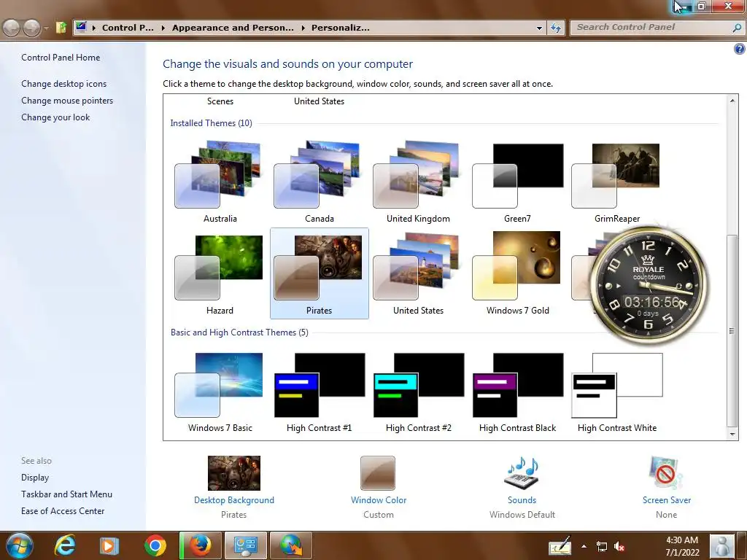Screen dimensions: 747x560
Task: Click the Window Color link
Action: point(379,500)
